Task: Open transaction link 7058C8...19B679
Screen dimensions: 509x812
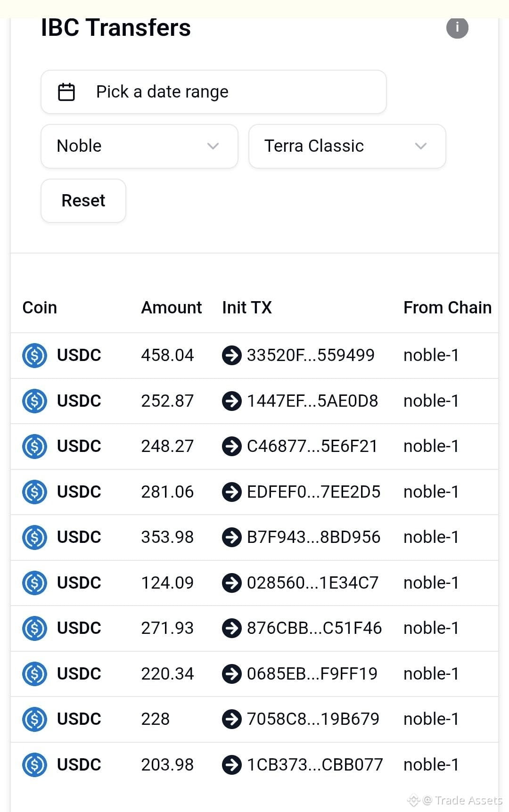Action: pos(313,719)
